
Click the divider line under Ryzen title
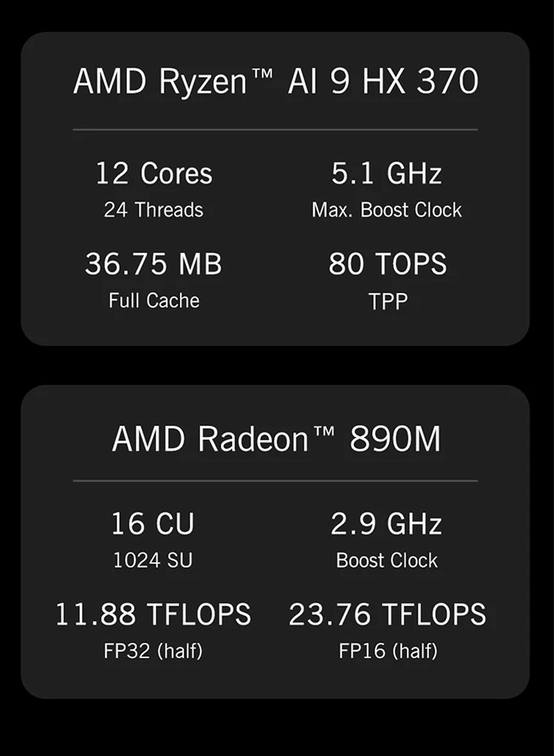tap(275, 129)
